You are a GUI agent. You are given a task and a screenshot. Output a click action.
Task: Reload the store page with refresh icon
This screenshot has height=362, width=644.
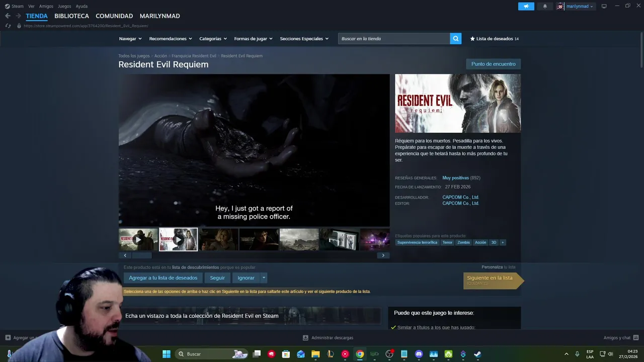[8, 26]
